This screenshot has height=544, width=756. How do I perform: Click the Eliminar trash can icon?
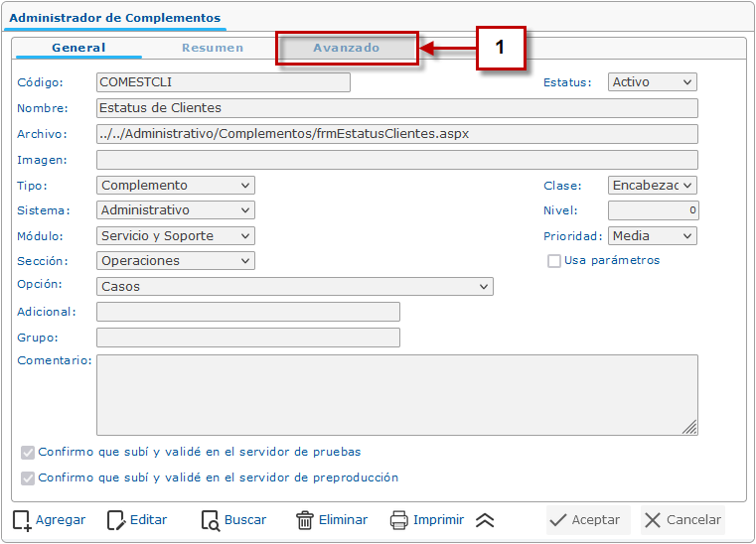coord(305,520)
